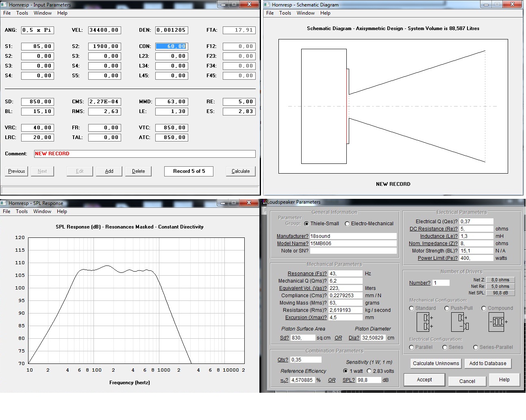
Task: Click the ANG field showing 0,5 x Pi
Action: point(37,30)
